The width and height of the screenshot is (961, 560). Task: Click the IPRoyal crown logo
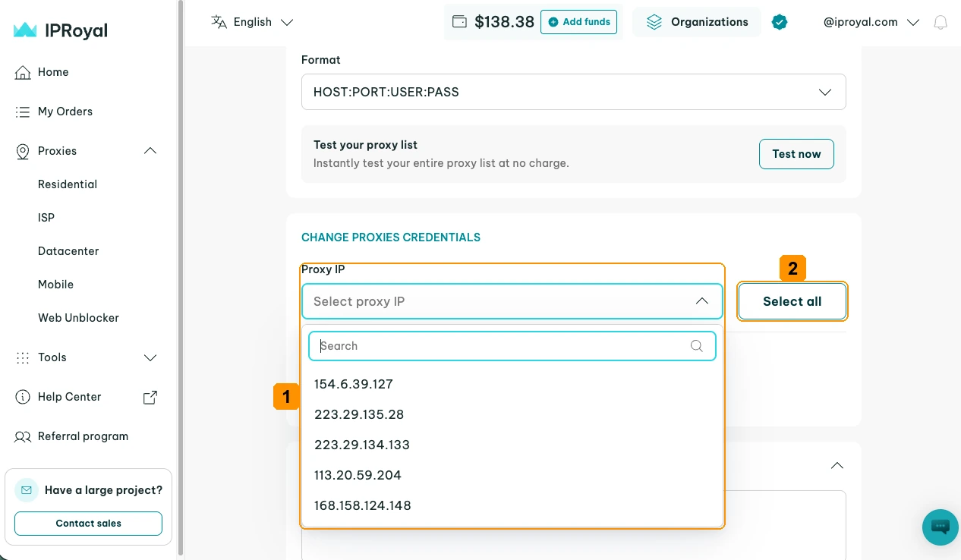(25, 30)
